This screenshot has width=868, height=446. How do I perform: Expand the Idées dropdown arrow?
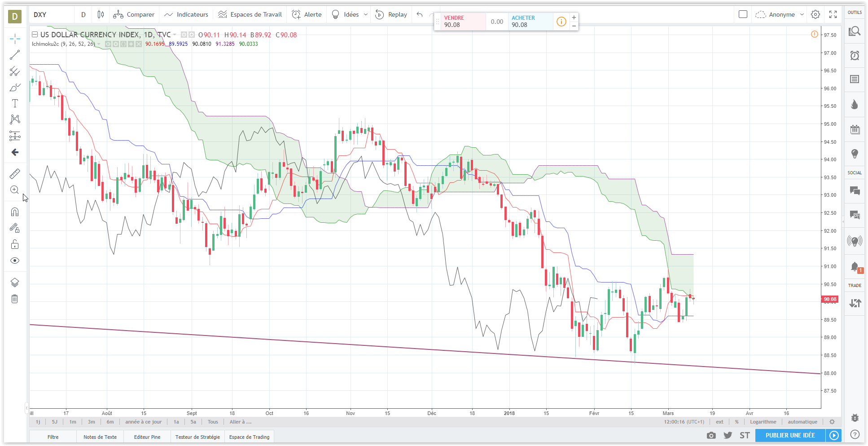(366, 14)
